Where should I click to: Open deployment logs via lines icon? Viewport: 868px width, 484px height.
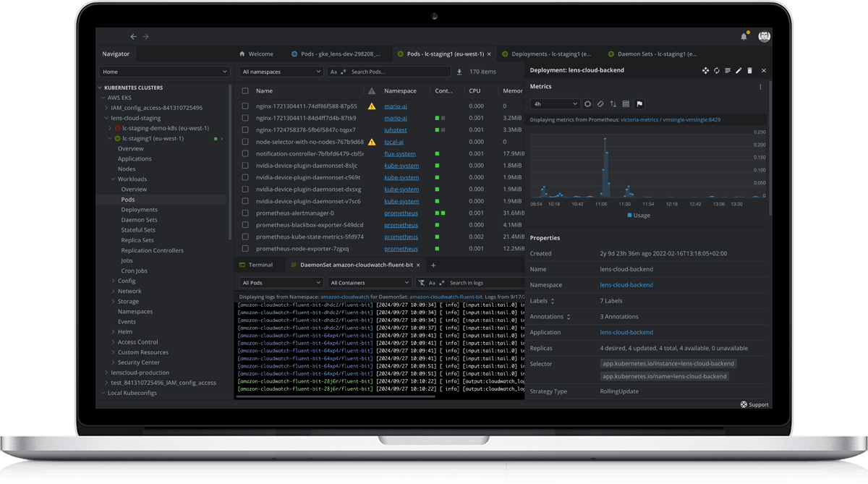coord(728,70)
